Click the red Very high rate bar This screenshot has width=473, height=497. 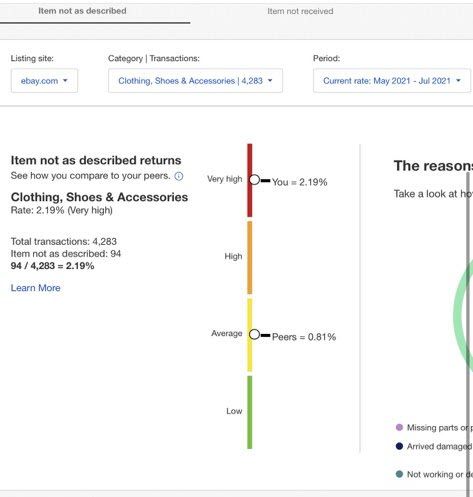pyautogui.click(x=250, y=180)
